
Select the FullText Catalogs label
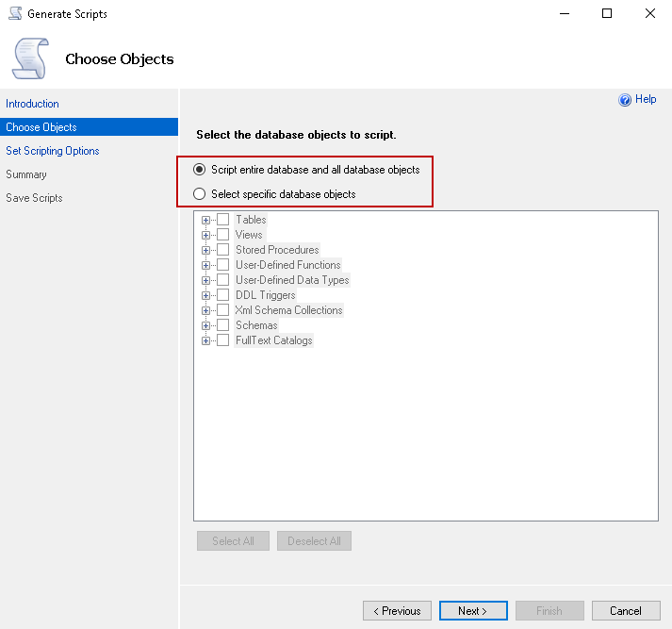[x=274, y=340]
